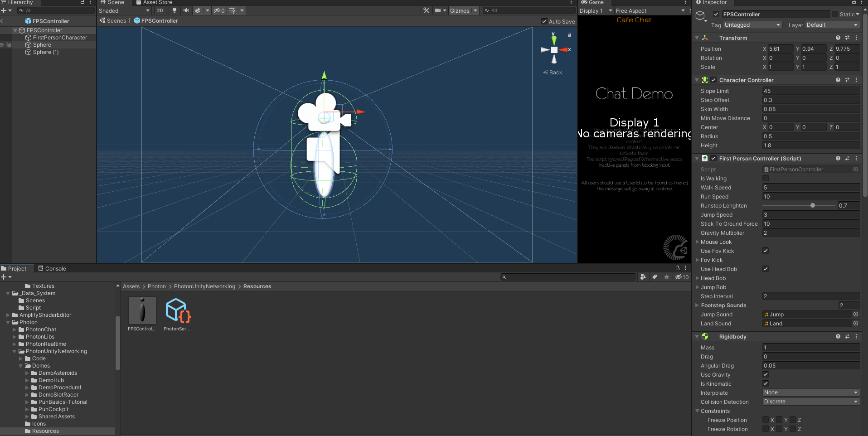Disable the Use Fov Kick checkbox

[766, 251]
